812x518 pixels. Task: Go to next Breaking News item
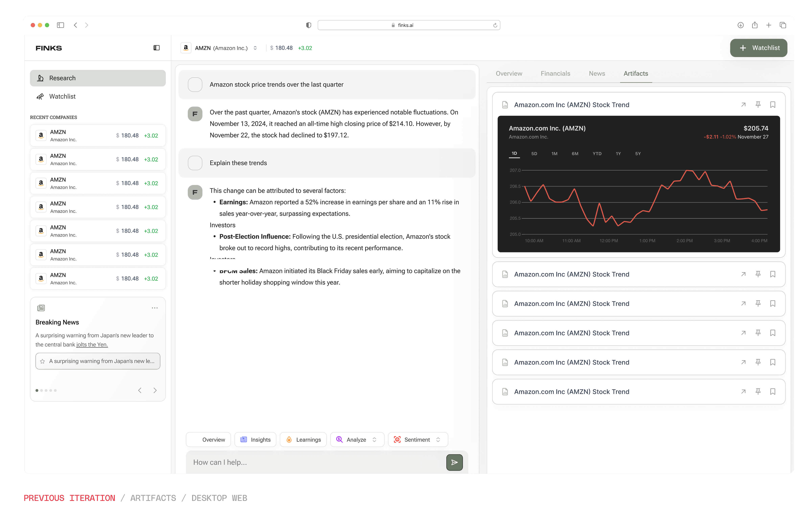pos(155,390)
